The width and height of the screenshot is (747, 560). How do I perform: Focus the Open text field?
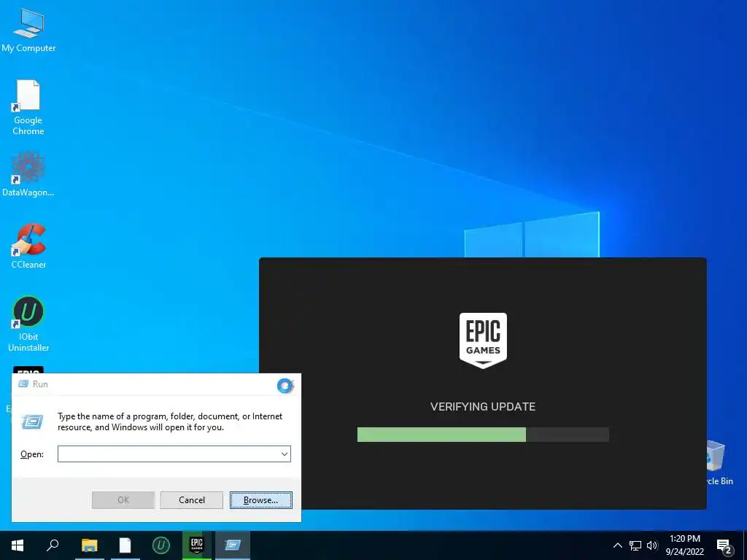174,454
